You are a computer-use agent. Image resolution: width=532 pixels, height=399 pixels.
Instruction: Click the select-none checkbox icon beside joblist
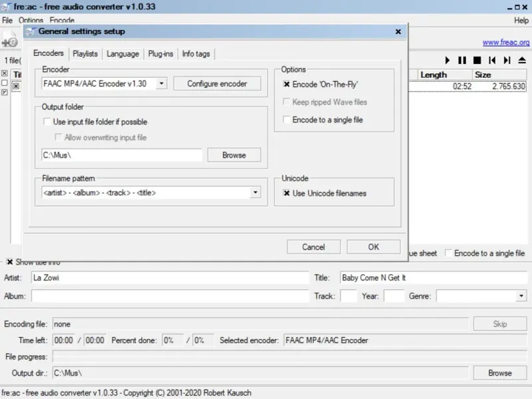point(5,82)
